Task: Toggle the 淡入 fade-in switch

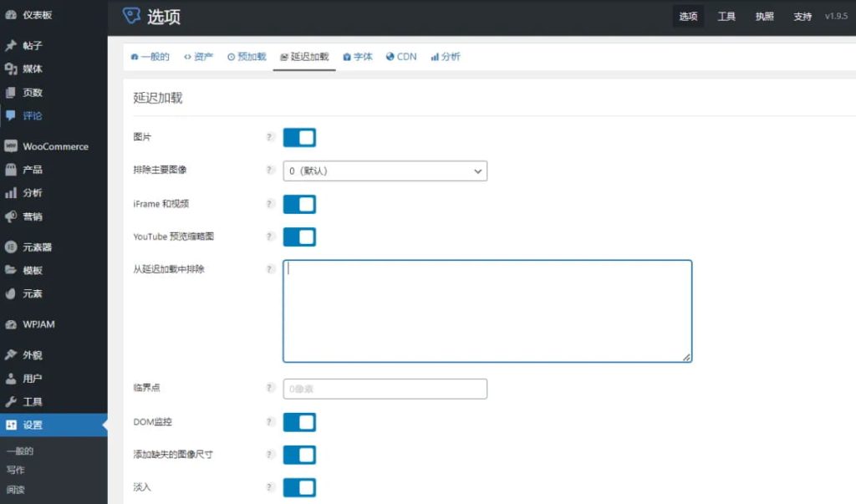Action: 299,487
